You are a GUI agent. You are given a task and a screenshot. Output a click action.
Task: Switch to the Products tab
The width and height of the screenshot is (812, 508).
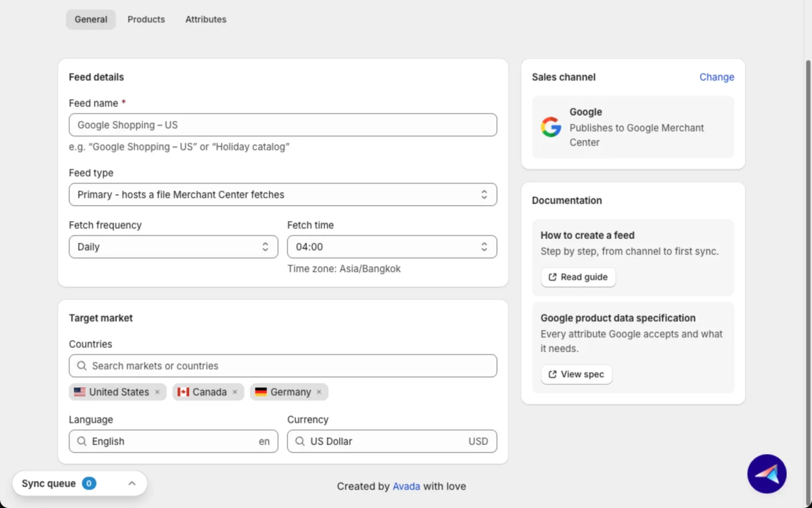pos(146,19)
